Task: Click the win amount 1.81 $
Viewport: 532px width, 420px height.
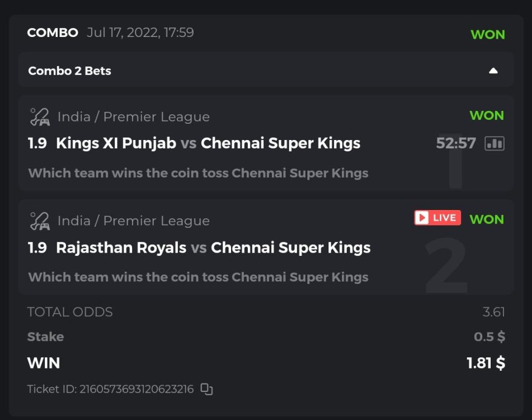Action: coord(486,363)
